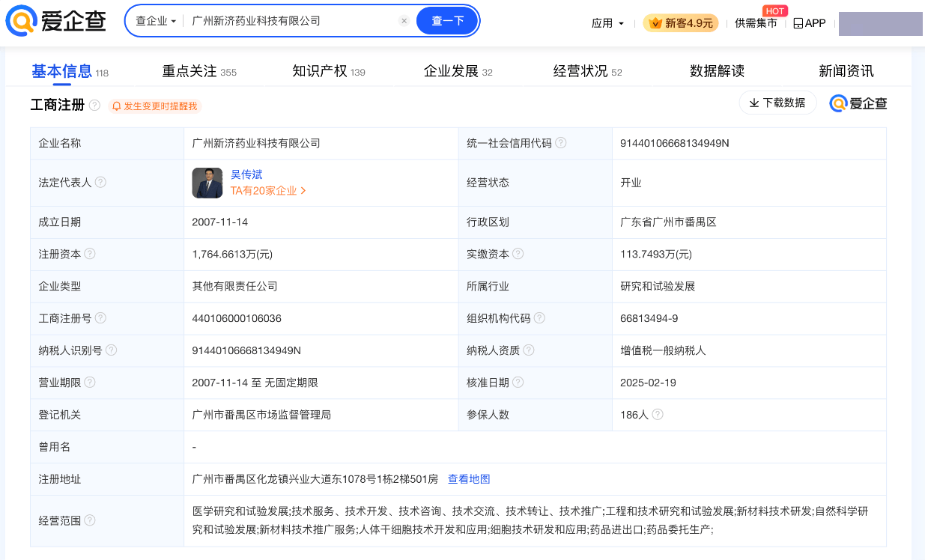Open the 查企业 search type dropdown

pos(155,21)
